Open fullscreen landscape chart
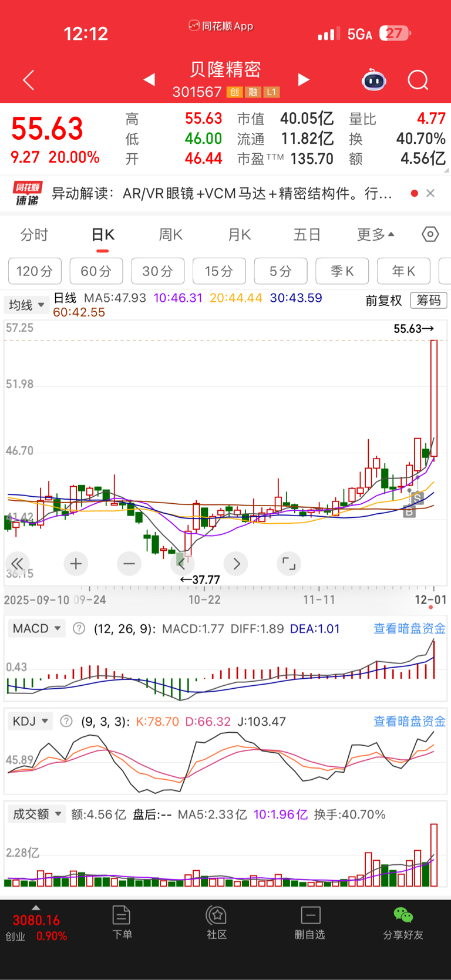Screen dimensions: 451x980 289,564
